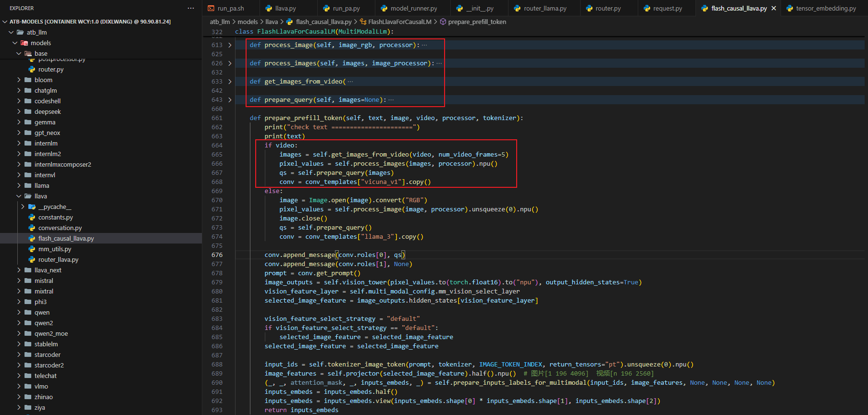Open router_llava.py file
Image resolution: width=868 pixels, height=415 pixels.
click(58, 259)
